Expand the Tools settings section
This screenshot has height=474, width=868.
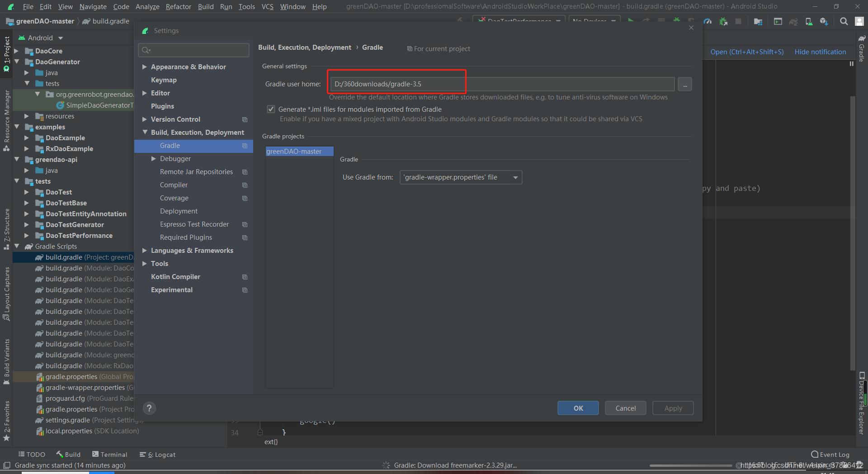pyautogui.click(x=145, y=264)
